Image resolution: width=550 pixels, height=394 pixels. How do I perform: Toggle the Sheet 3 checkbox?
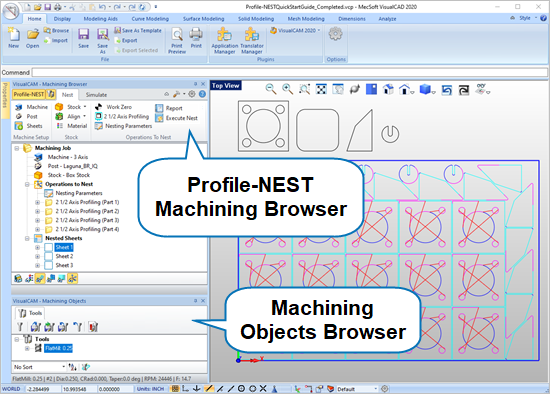tap(48, 265)
